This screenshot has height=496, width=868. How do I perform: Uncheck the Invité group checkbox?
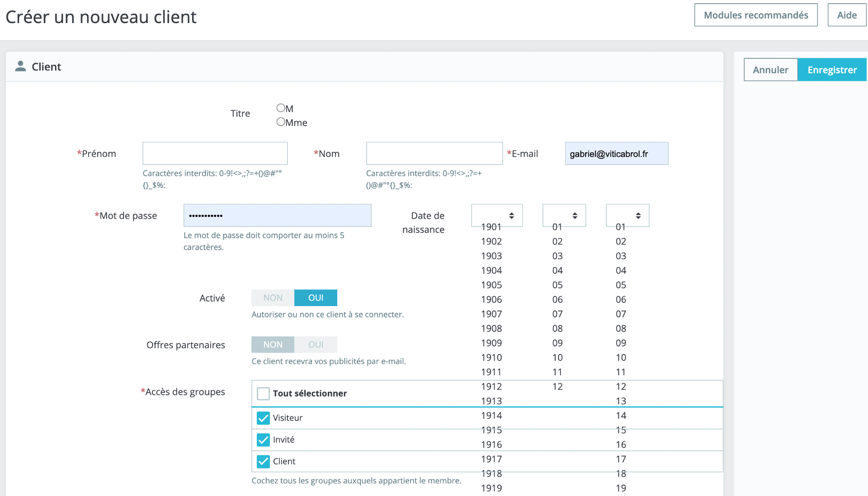263,439
